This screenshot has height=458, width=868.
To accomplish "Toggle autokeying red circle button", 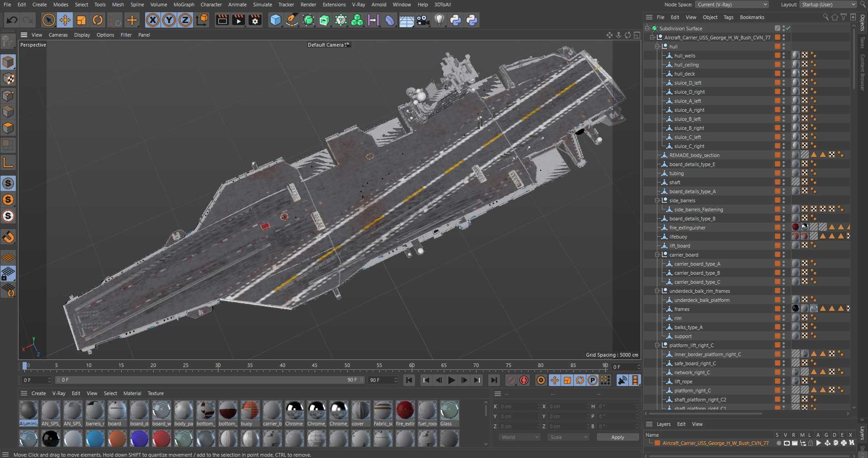I will point(524,380).
